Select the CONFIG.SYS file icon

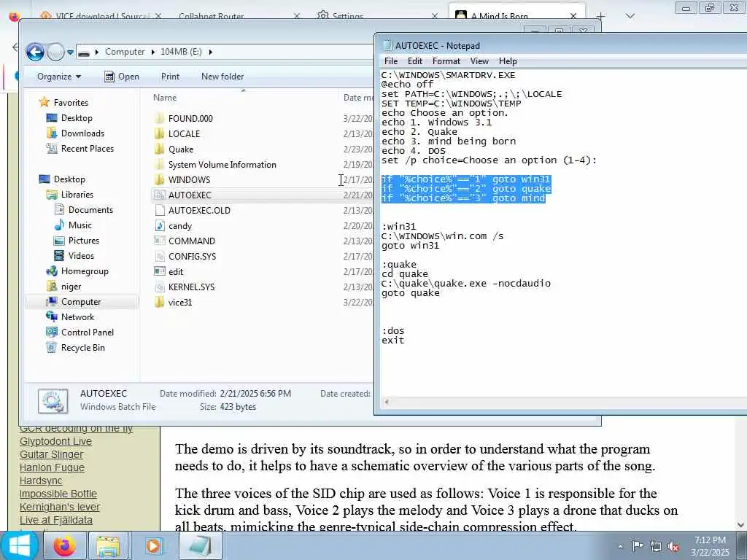coord(160,256)
